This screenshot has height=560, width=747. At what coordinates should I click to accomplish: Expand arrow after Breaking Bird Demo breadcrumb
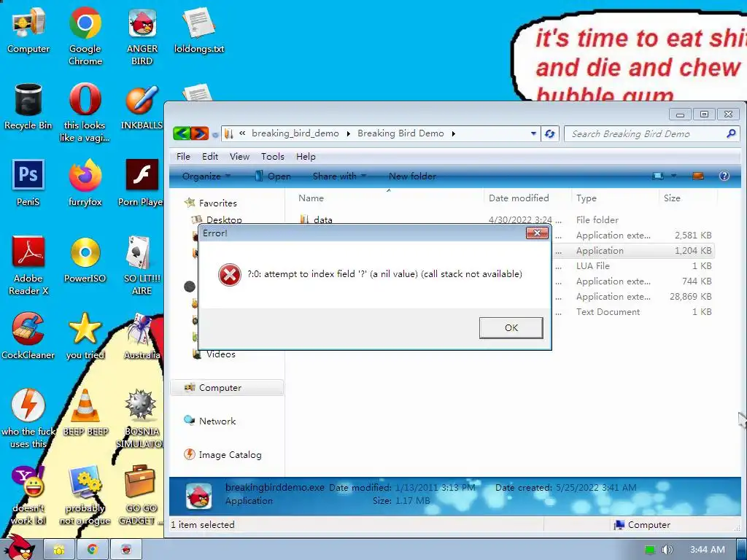(453, 134)
